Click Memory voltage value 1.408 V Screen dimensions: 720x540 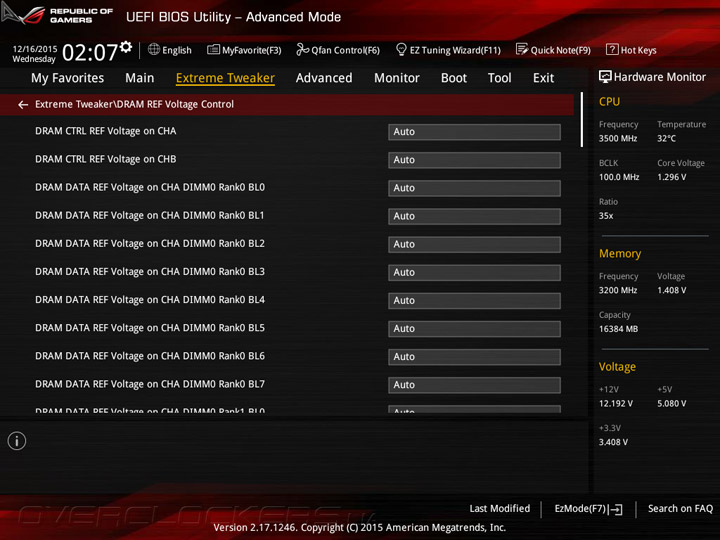point(671,290)
